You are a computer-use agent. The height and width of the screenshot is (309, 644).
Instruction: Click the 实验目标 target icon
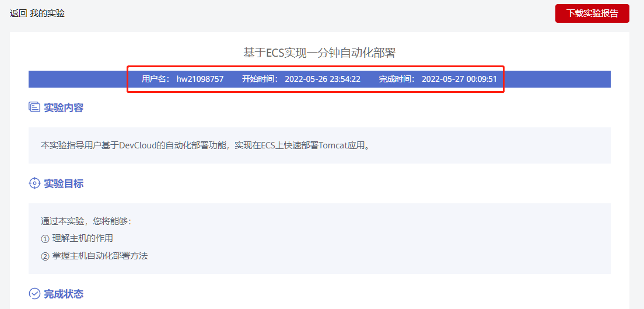[34, 183]
